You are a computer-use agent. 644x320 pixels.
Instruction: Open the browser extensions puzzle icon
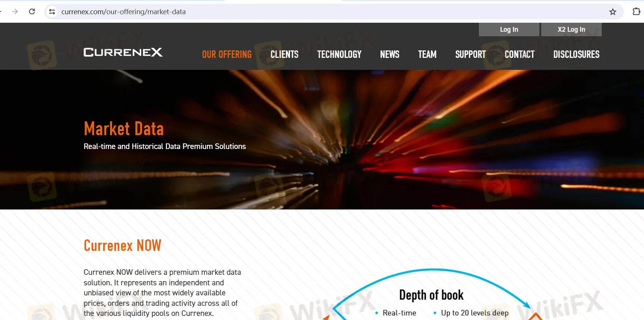coord(636,12)
